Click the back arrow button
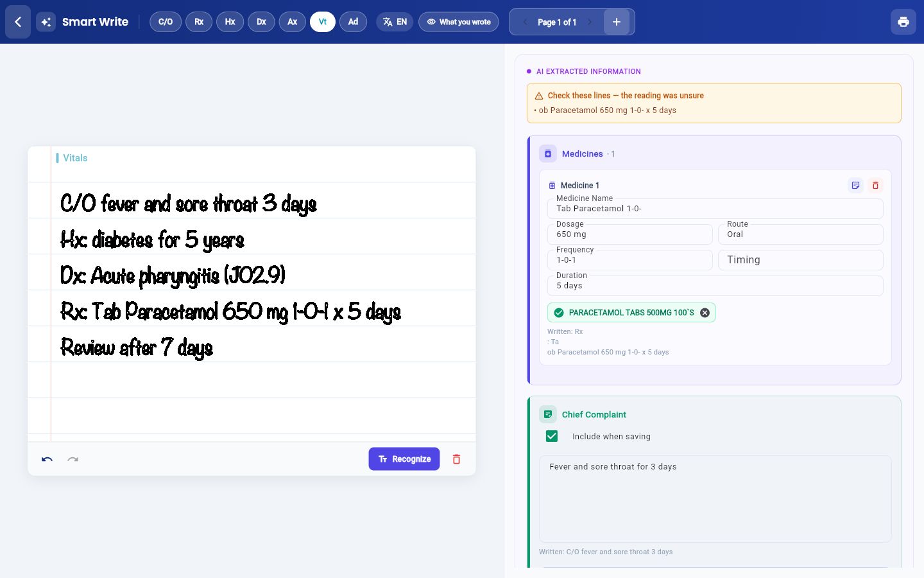 pyautogui.click(x=18, y=22)
